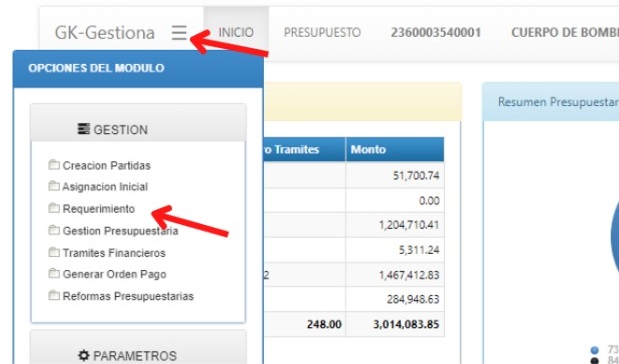619x364 pixels.
Task: Click the folder icon next to Asignacion Inicial
Action: pyautogui.click(x=54, y=186)
